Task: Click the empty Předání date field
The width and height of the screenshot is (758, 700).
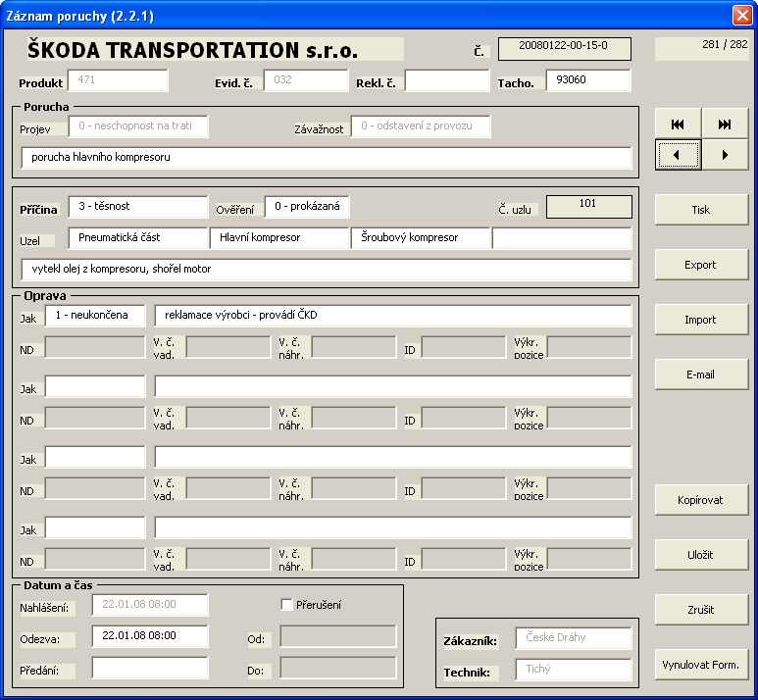Action: (x=150, y=668)
